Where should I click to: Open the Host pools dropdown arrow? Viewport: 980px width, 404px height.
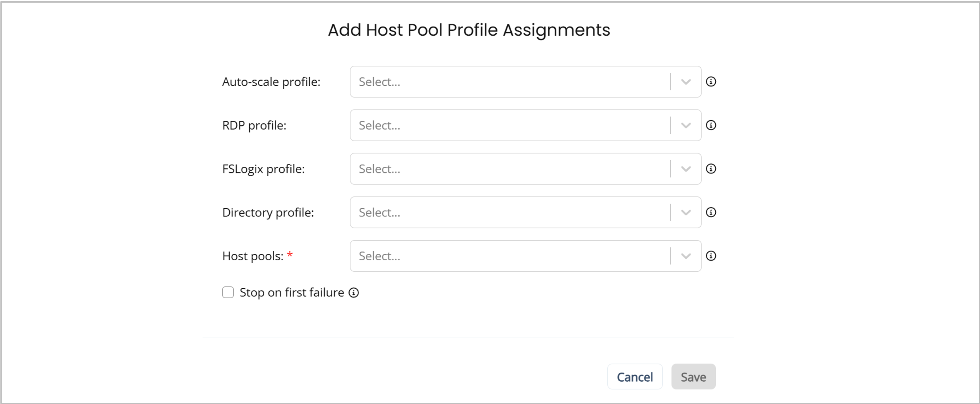[686, 256]
